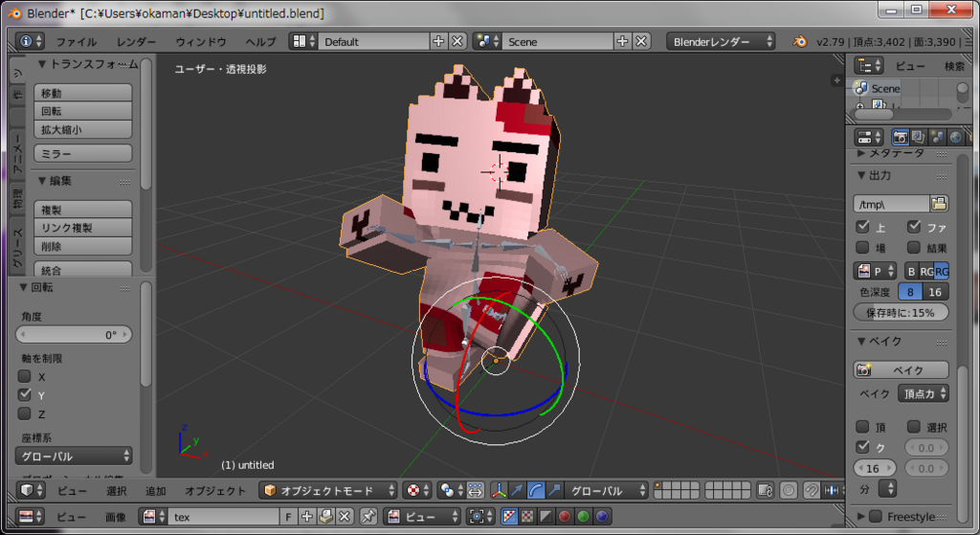Show the green channel only

[583, 516]
